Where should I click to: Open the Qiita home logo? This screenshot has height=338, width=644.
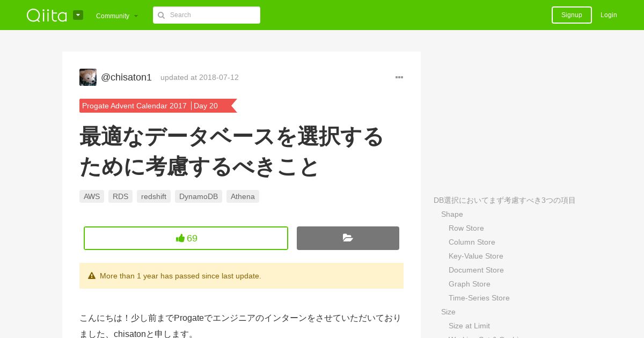pyautogui.click(x=47, y=15)
